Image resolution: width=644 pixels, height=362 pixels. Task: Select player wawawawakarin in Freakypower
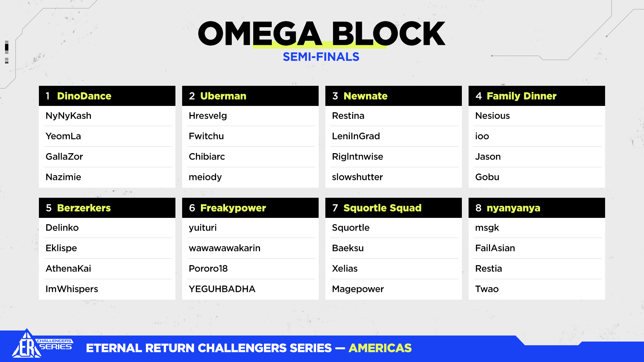224,248
